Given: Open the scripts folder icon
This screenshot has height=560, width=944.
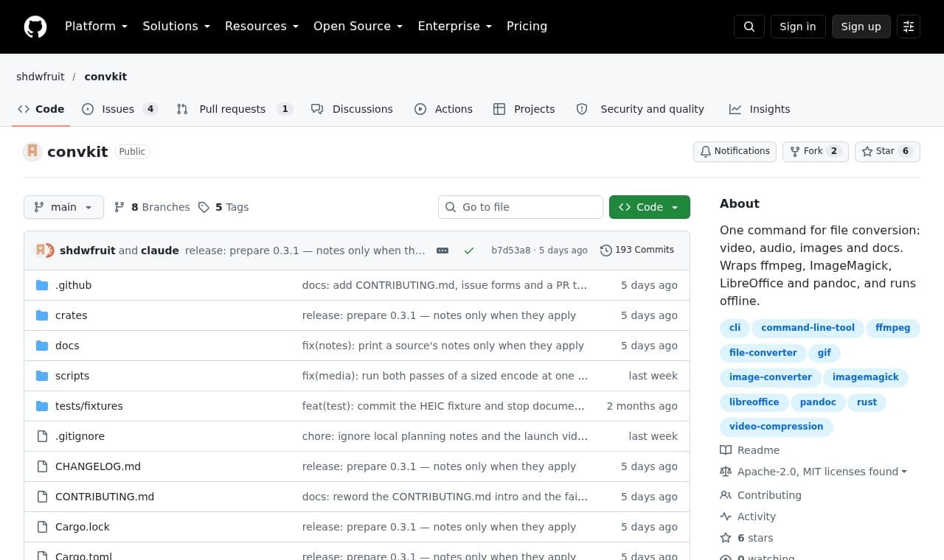Looking at the screenshot, I should (x=42, y=376).
